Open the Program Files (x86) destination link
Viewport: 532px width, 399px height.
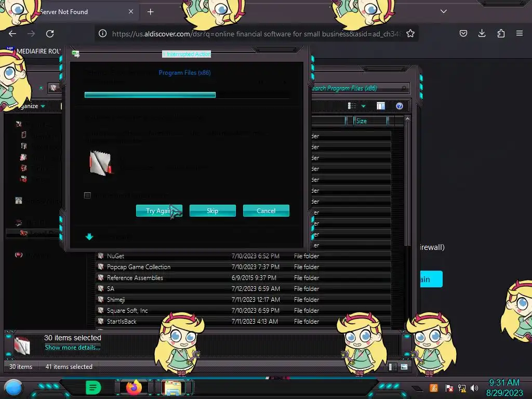click(x=184, y=73)
